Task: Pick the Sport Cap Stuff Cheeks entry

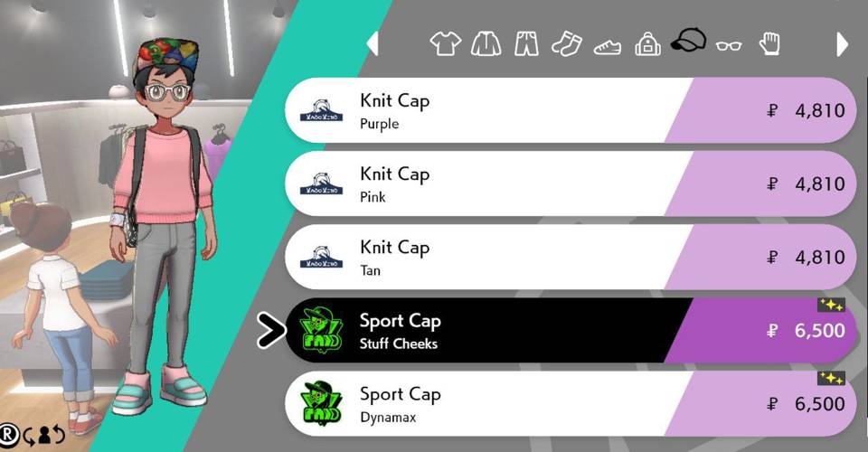Action: (x=571, y=330)
